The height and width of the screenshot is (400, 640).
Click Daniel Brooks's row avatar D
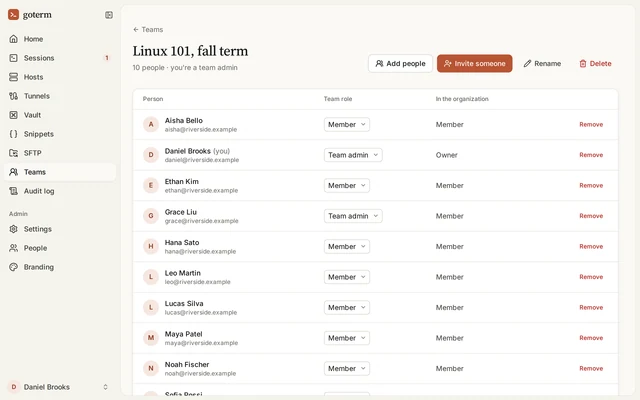click(x=151, y=155)
